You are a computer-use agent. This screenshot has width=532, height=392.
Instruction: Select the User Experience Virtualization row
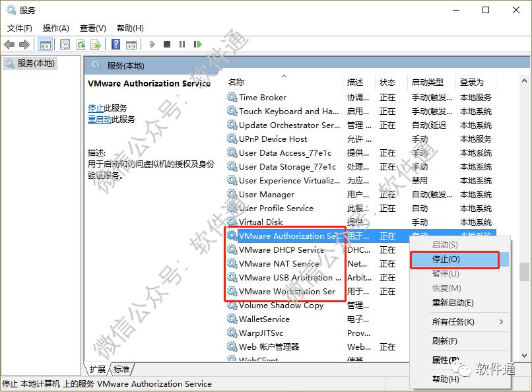[360, 180]
